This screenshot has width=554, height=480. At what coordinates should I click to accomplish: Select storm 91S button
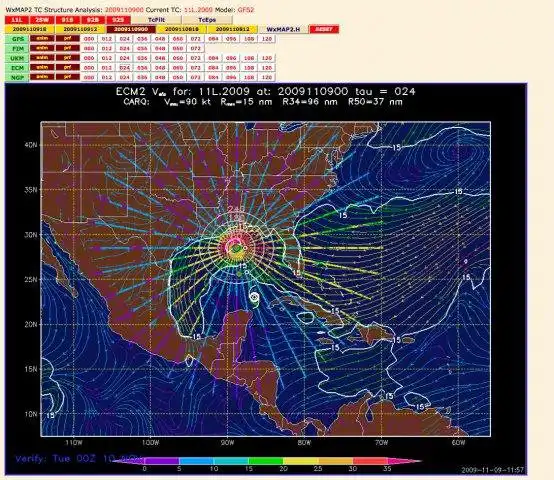point(68,20)
